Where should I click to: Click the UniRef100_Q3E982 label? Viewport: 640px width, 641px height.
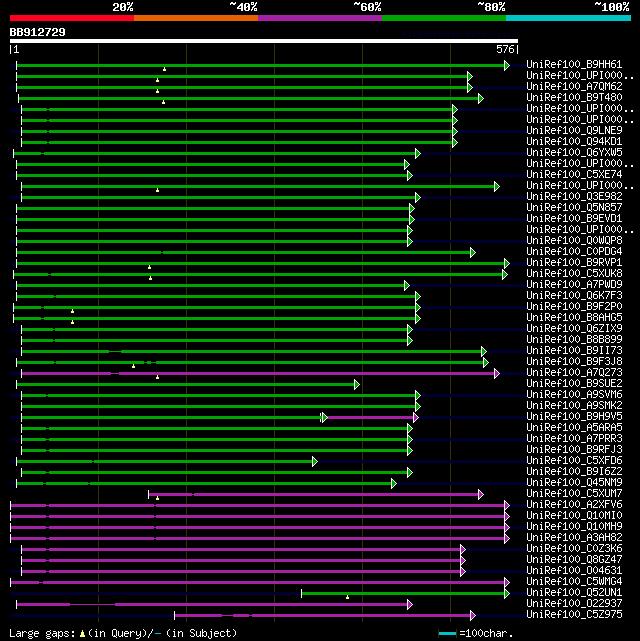coord(574,196)
